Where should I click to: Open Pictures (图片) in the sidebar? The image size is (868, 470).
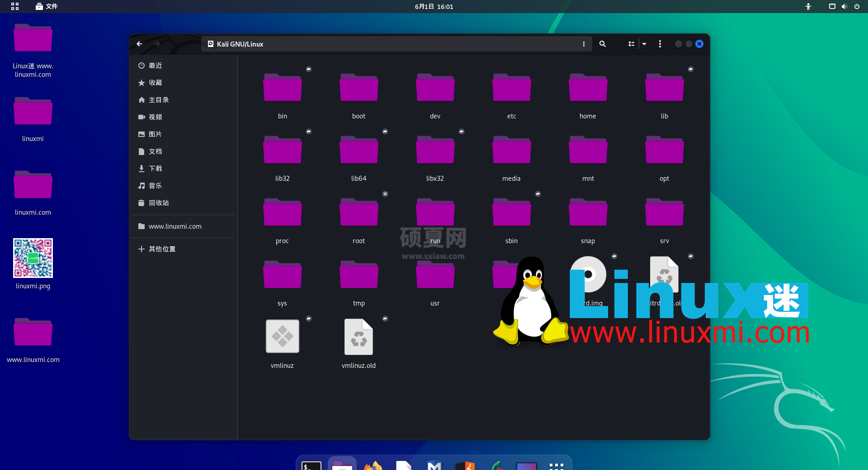pos(183,134)
